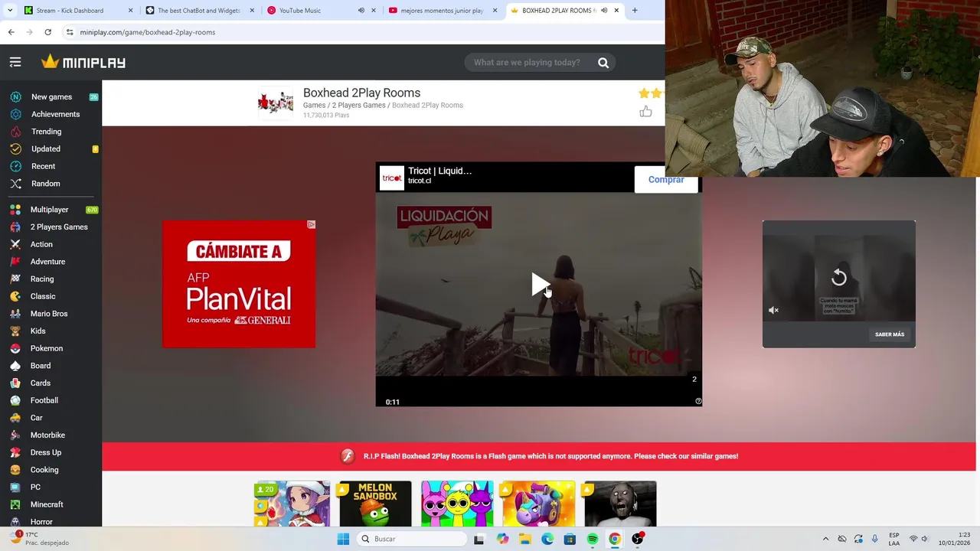Click the search magnifier icon
The height and width of the screenshot is (551, 980).
pyautogui.click(x=603, y=63)
